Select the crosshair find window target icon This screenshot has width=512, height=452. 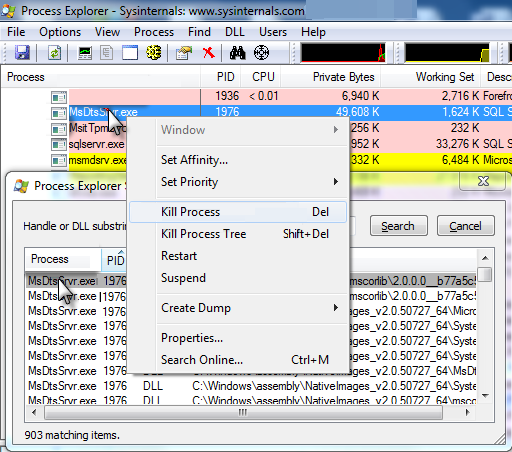(x=261, y=53)
